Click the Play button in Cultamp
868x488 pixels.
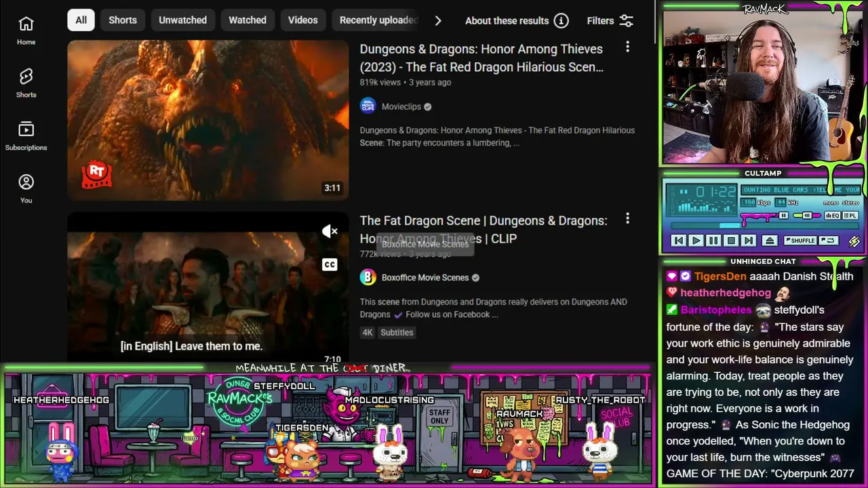[696, 241]
